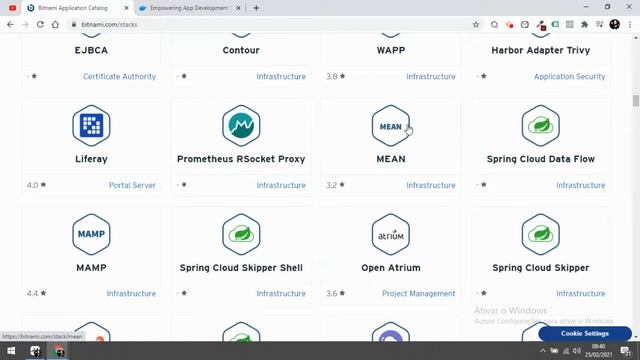640x360 pixels.
Task: Open the extensions puzzle icon
Action: pos(584,24)
